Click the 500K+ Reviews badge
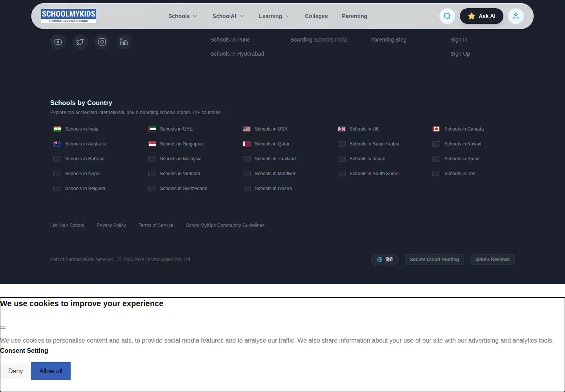The height and width of the screenshot is (392, 565). pos(492,260)
